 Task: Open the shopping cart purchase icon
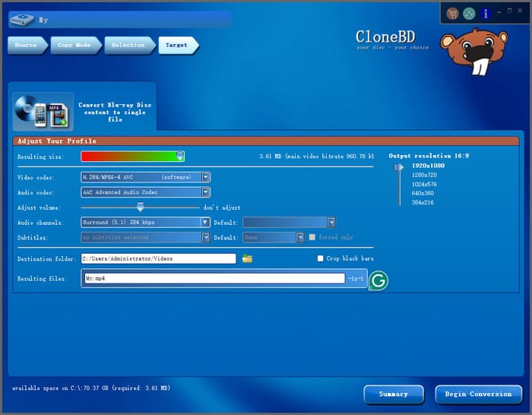pyautogui.click(x=453, y=14)
